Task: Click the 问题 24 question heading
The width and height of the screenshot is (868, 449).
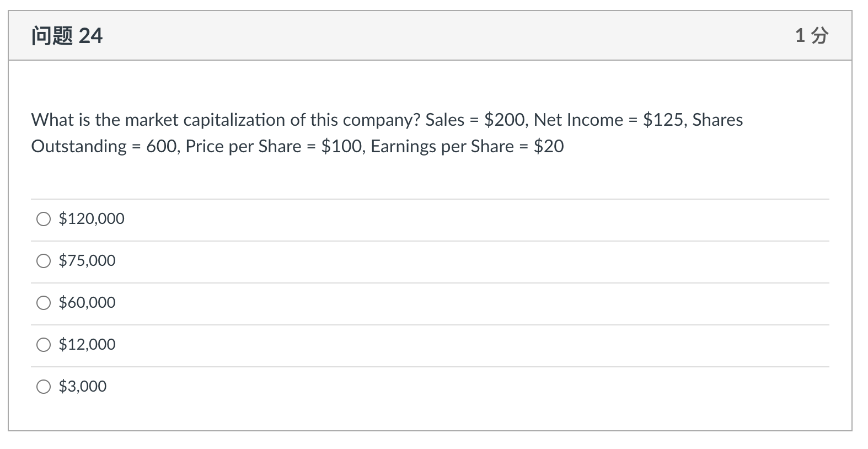Action: (x=67, y=36)
